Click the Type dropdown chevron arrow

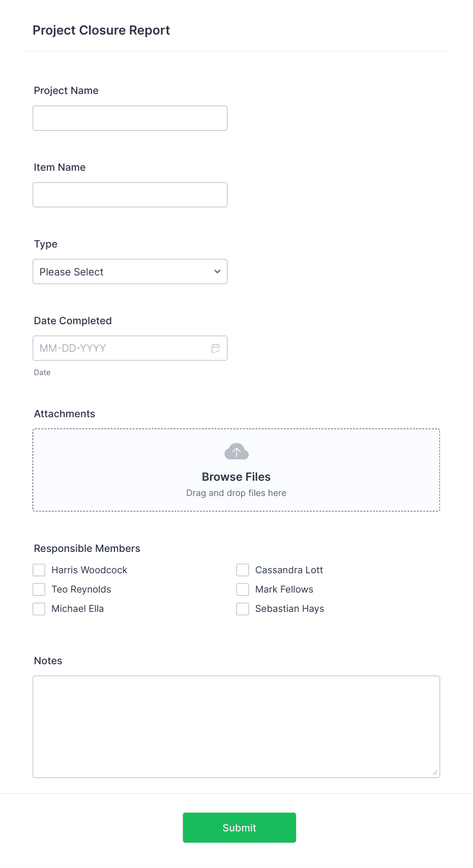tap(218, 271)
